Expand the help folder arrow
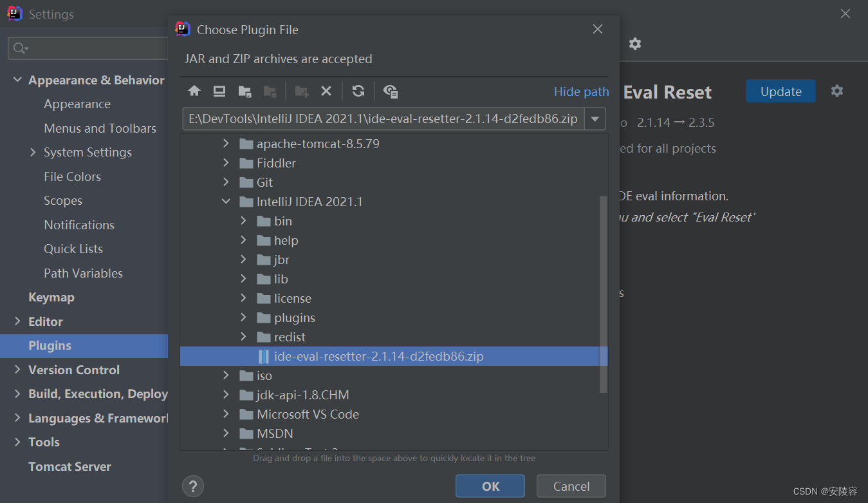 point(243,240)
